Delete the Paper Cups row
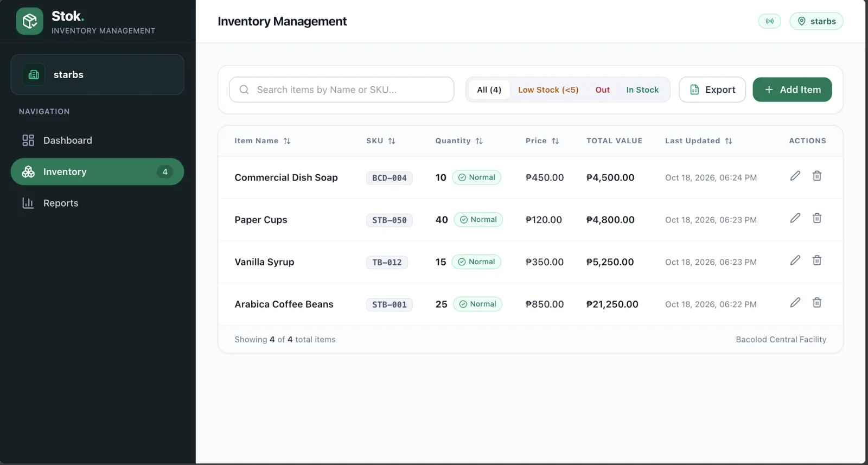Viewport: 868px width, 465px height. click(x=817, y=218)
